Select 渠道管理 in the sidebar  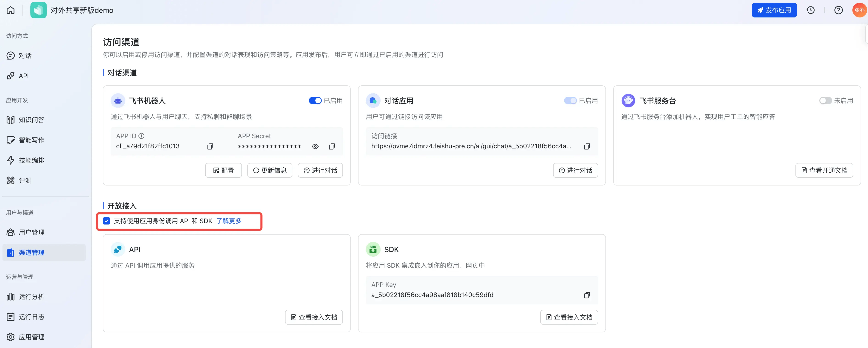coord(44,252)
